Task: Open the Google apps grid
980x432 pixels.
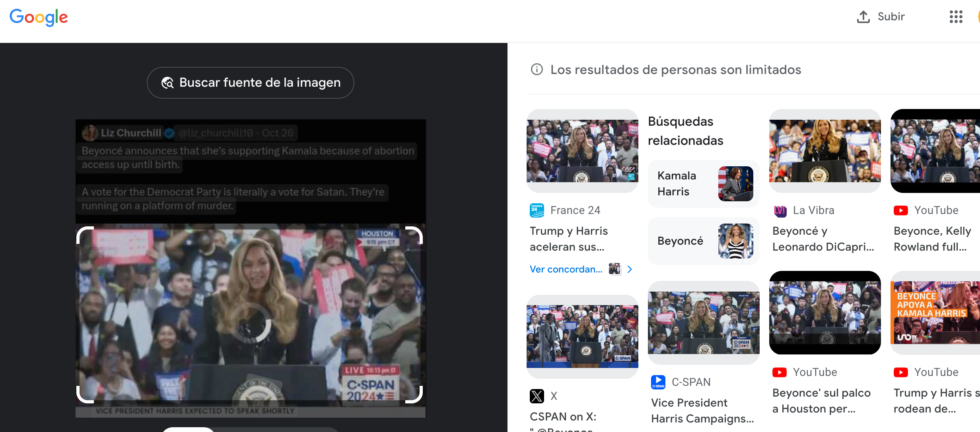Action: point(956,17)
